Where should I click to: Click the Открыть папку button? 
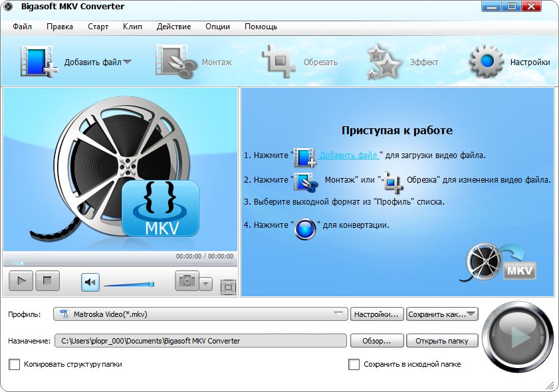pyautogui.click(x=442, y=341)
